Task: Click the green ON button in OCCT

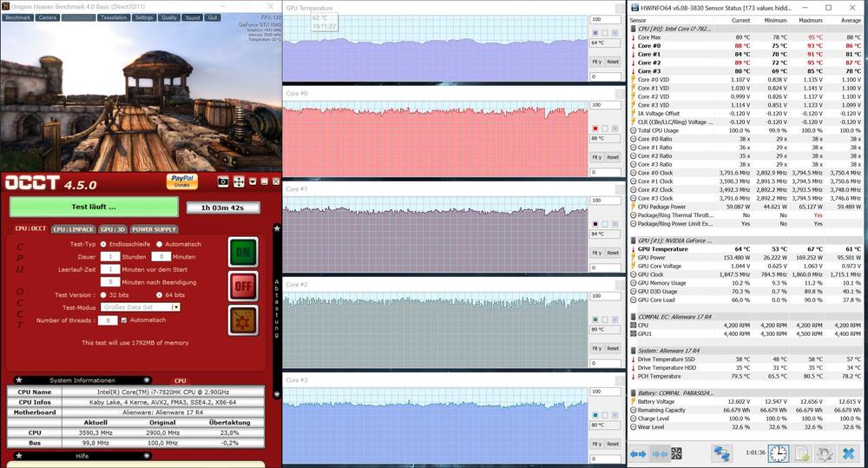Action: [243, 251]
